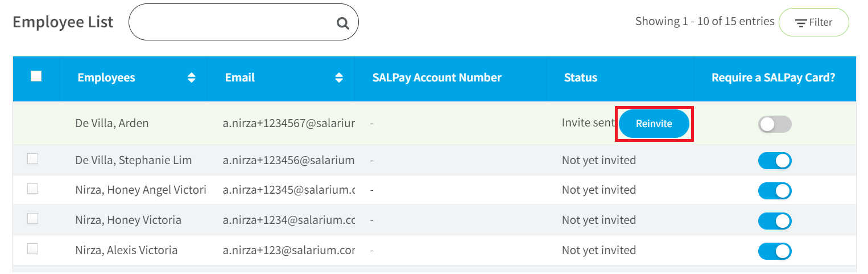Click email a.nirza+1234567@salarium
Screen dimensions: 868x274
coord(289,123)
